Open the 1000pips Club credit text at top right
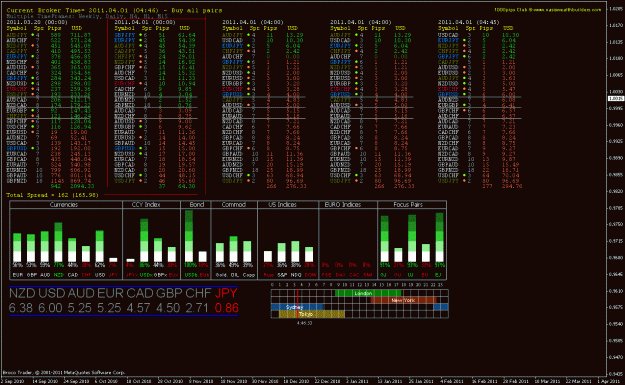 547,10
